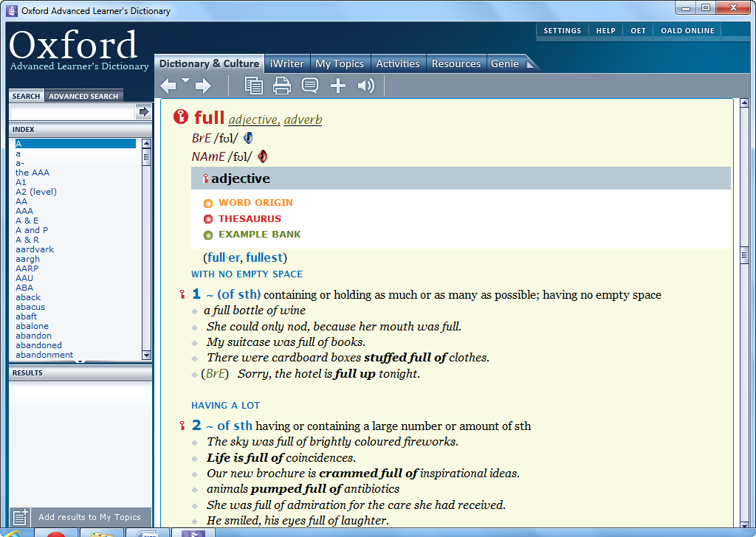Image resolution: width=756 pixels, height=537 pixels.
Task: Play the BrE pronunciation audio
Action: 248,138
